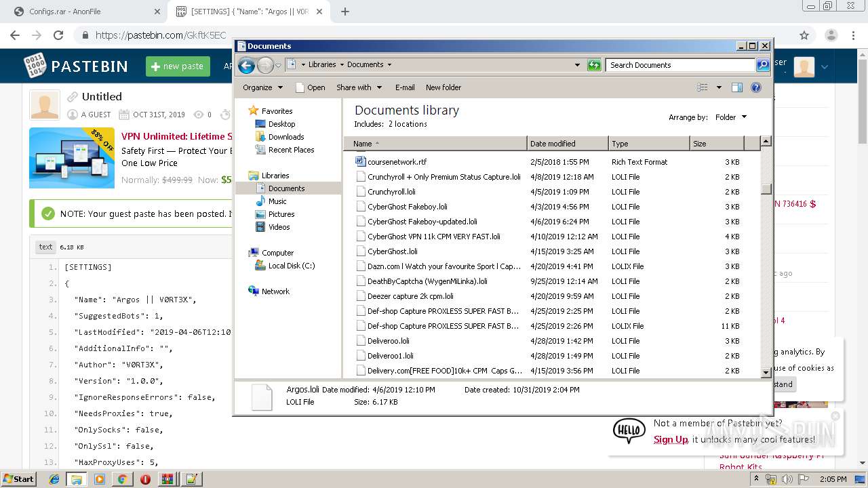Click file list scrollbar down arrow
This screenshot has width=868, height=488.
pyautogui.click(x=766, y=372)
